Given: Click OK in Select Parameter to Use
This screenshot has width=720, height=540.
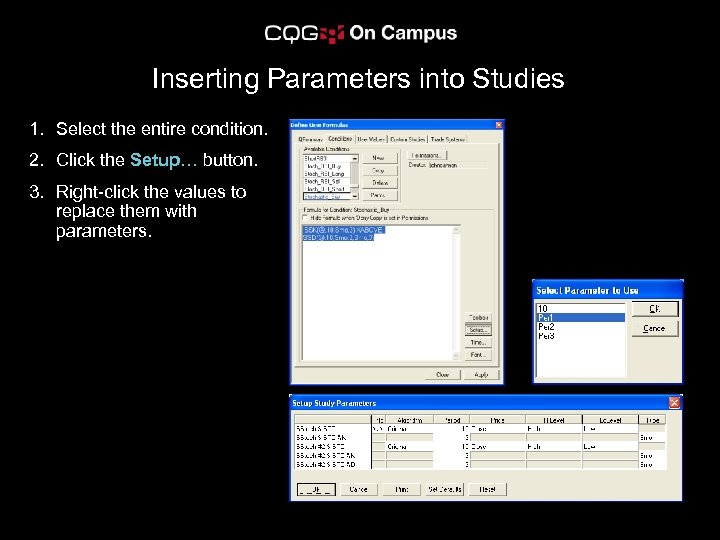Looking at the screenshot, I should pos(655,309).
